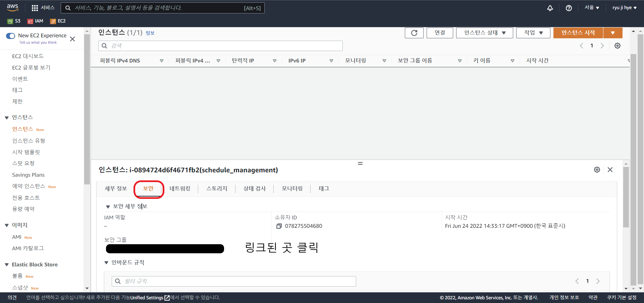Collapse the 인스턴스 sidebar section

[7, 118]
